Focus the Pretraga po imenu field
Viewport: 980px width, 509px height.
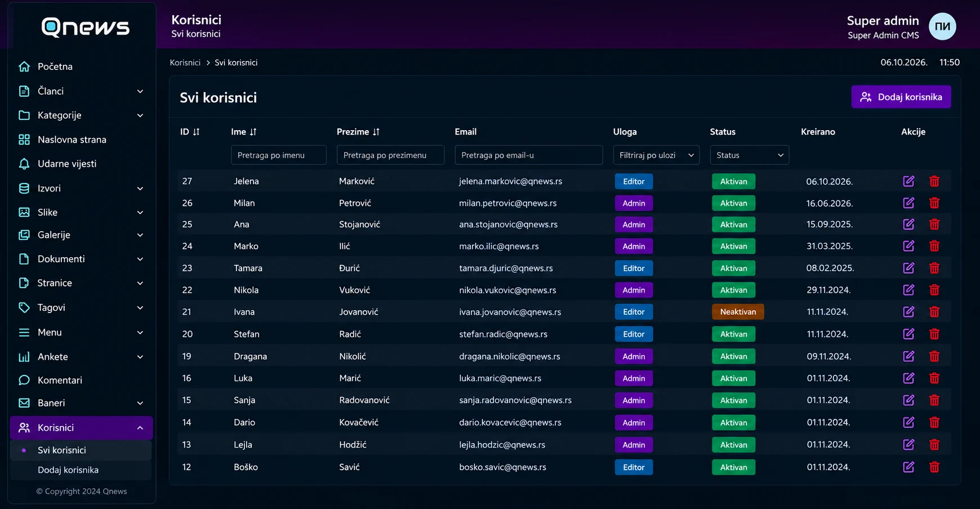279,155
